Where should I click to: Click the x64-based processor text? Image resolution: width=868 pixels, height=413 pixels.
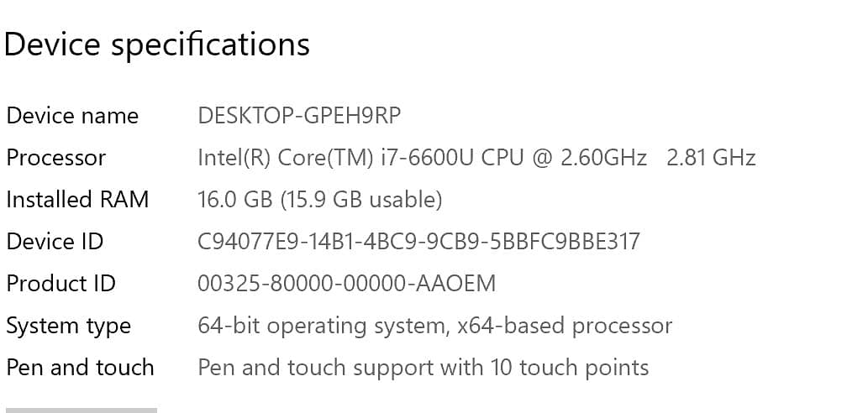pyautogui.click(x=565, y=326)
